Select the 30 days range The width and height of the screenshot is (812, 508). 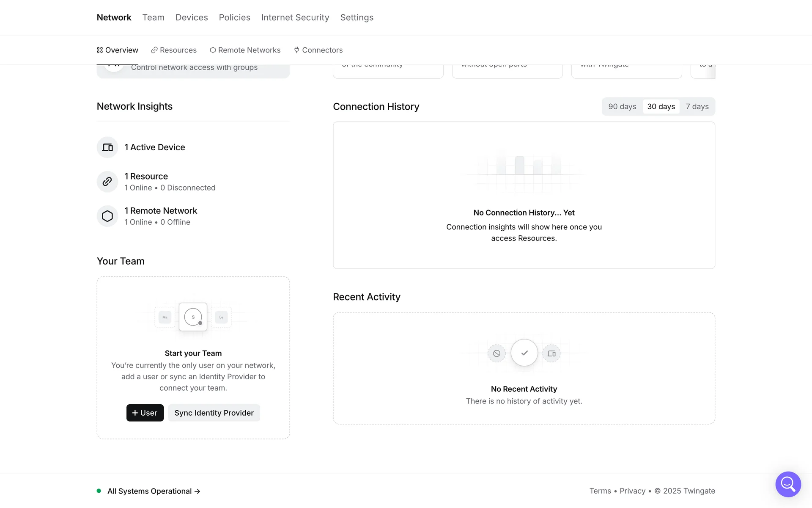click(x=661, y=107)
